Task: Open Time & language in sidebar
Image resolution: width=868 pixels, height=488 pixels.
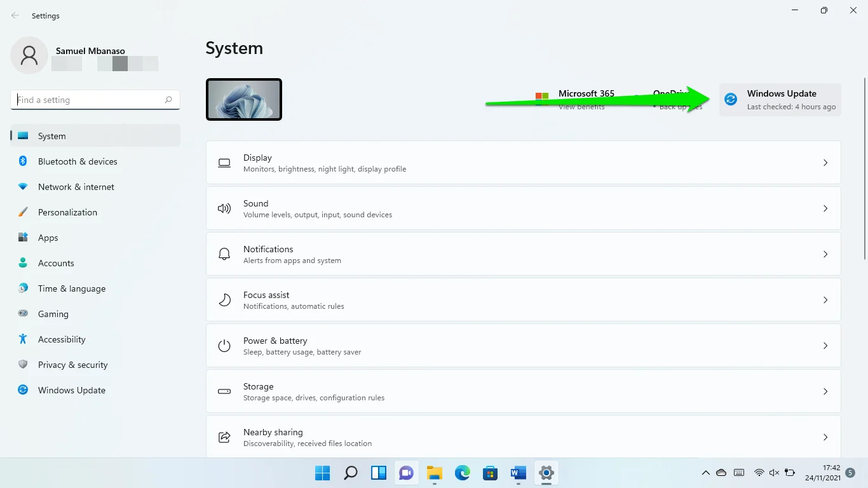Action: [95, 288]
